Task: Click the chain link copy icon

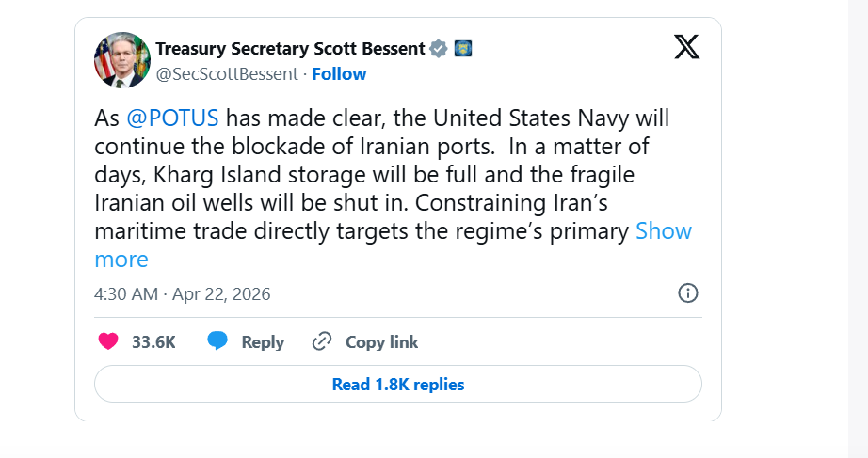Action: click(322, 341)
